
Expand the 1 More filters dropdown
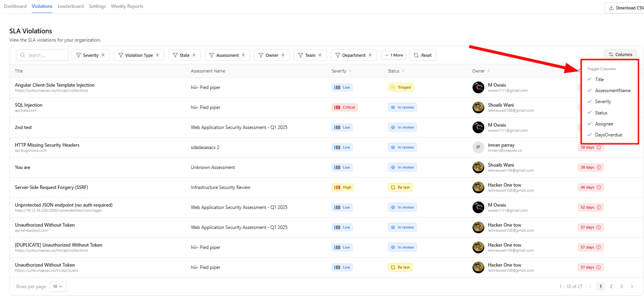[394, 55]
